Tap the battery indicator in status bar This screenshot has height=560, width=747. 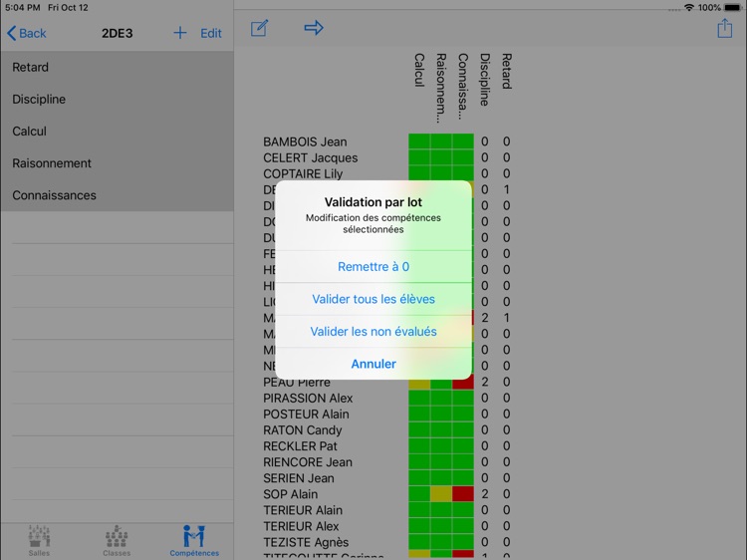(x=733, y=8)
